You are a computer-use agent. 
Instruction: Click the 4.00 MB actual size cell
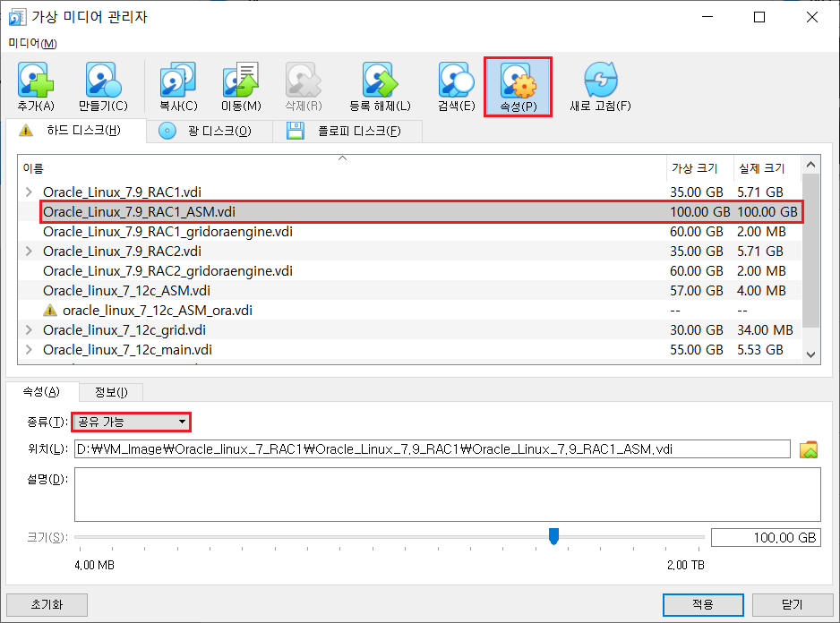(x=761, y=291)
